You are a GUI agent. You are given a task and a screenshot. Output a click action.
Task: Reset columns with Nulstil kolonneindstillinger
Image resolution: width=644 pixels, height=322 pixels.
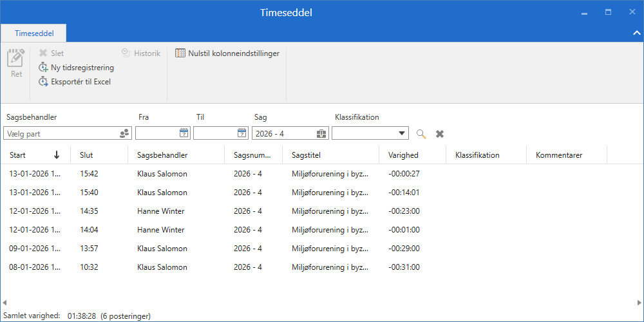point(227,53)
